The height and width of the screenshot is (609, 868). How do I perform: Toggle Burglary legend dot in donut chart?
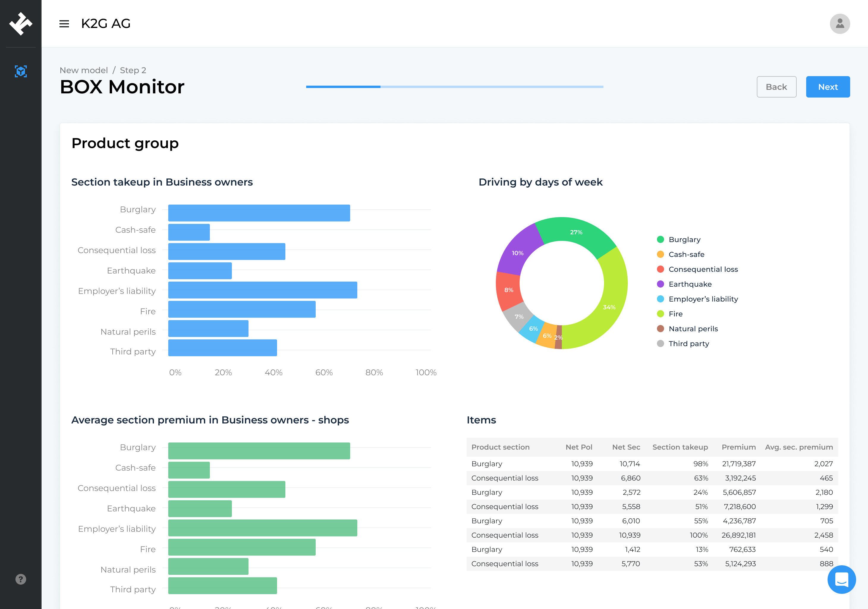point(661,239)
